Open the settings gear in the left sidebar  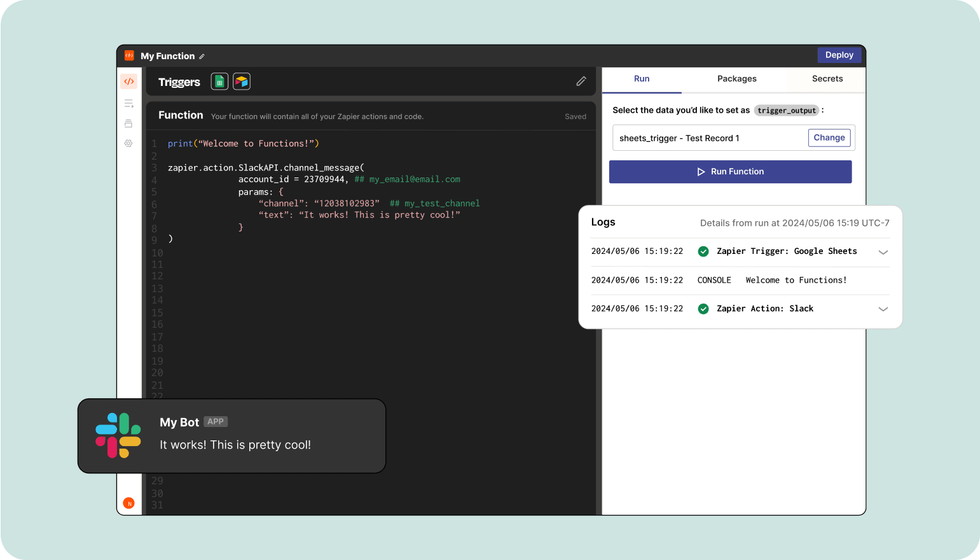click(x=128, y=143)
